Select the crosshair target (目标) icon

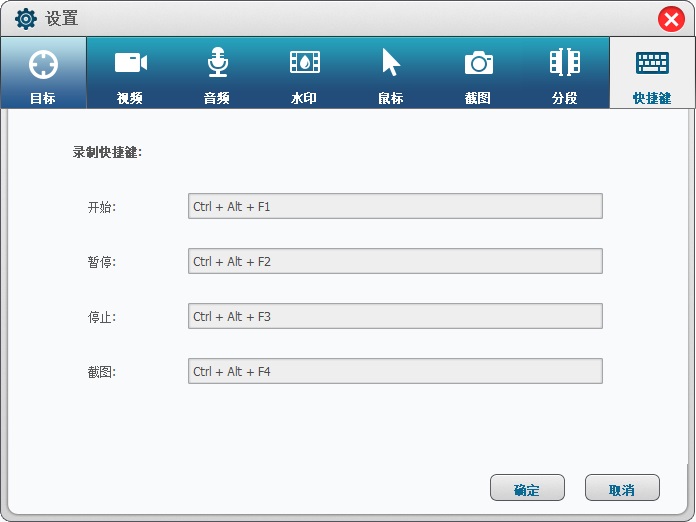point(43,64)
